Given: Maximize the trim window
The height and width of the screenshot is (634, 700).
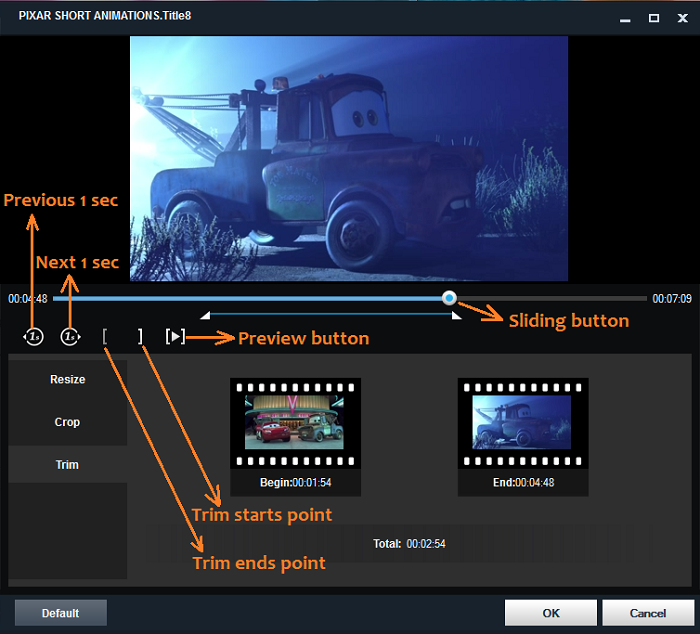Looking at the screenshot, I should [654, 18].
